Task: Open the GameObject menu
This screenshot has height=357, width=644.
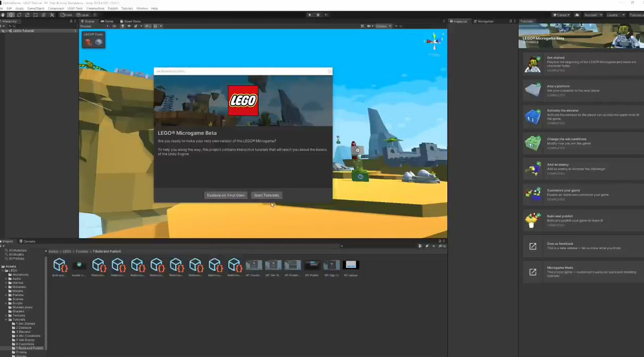Action: coord(35,8)
